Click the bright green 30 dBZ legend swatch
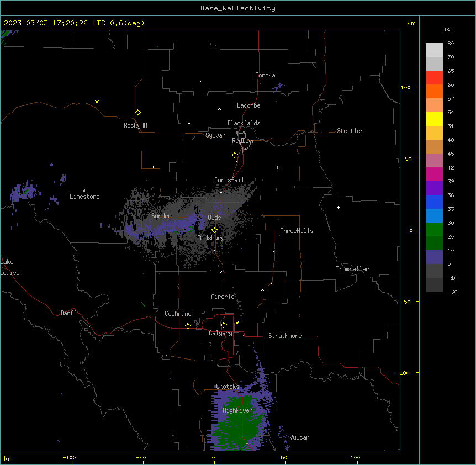The height and width of the screenshot is (465, 476). [434, 230]
